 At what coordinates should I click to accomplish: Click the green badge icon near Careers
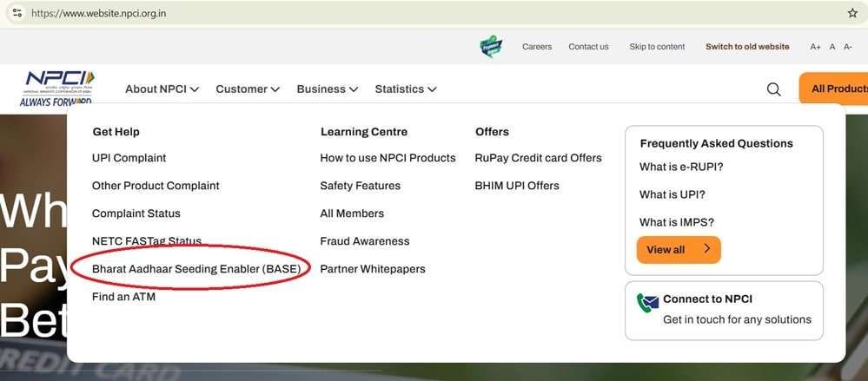[x=491, y=47]
